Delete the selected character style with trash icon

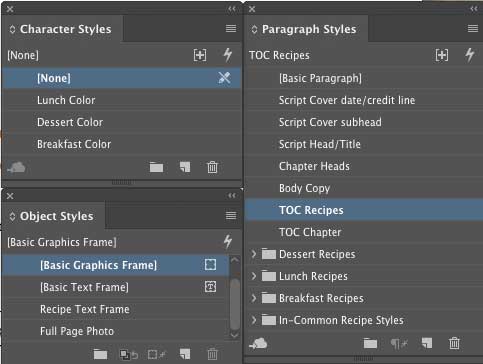click(212, 167)
